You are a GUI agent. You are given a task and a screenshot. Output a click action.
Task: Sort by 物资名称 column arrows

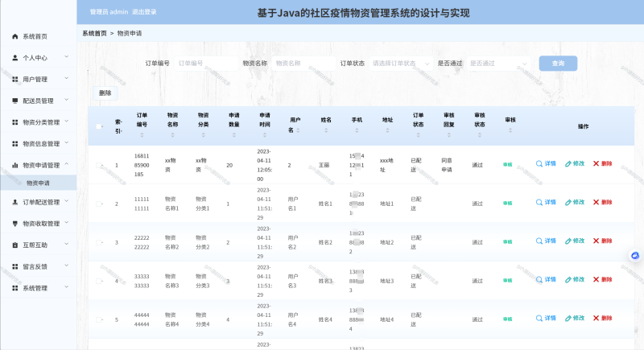(x=172, y=134)
